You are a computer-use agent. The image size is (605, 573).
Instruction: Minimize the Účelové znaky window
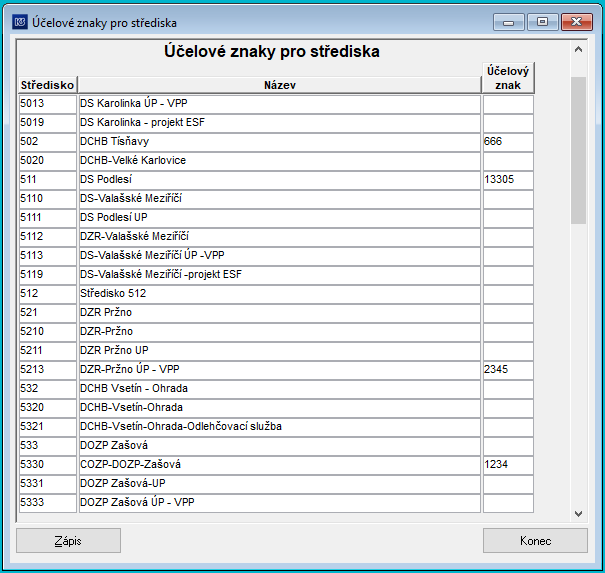(509, 22)
